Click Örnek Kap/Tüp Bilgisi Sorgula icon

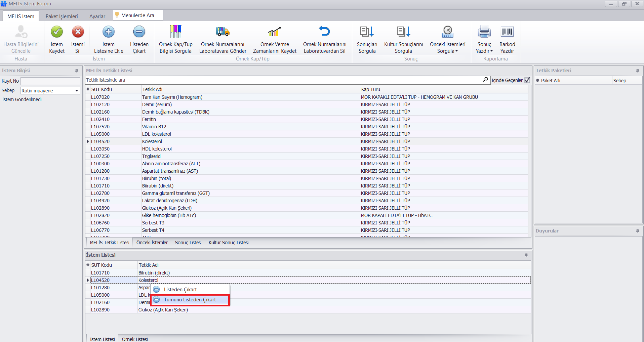point(175,32)
